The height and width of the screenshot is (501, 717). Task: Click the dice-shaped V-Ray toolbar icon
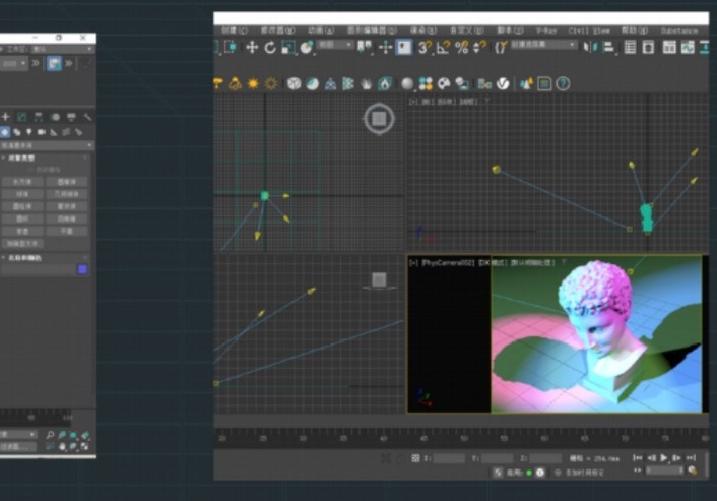pos(294,84)
